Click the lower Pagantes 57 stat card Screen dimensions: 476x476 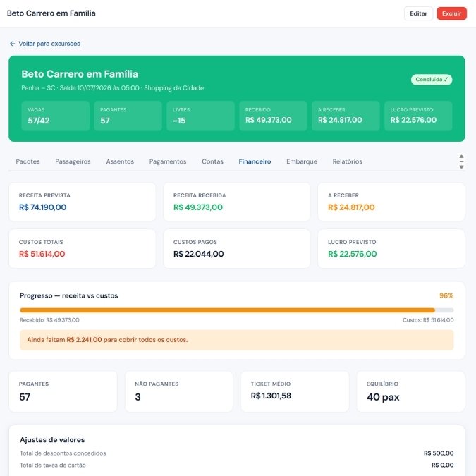[x=63, y=391]
